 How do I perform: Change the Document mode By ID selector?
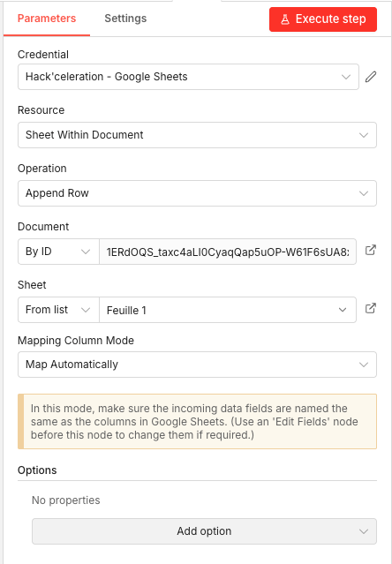pyautogui.click(x=58, y=252)
